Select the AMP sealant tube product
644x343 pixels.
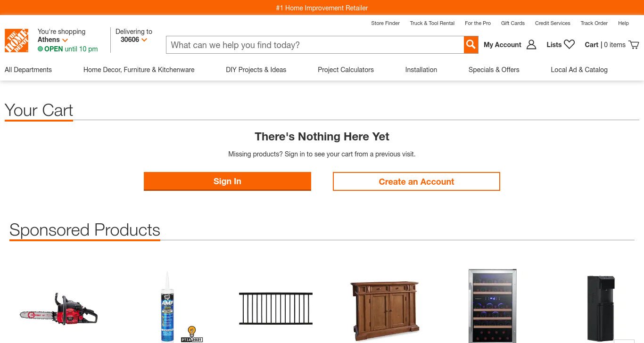167,306
